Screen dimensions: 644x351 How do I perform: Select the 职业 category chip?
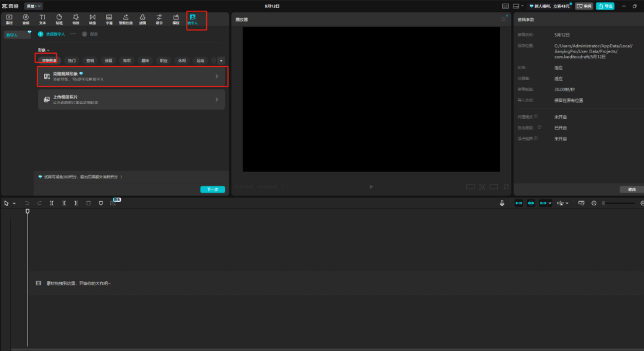pos(163,61)
